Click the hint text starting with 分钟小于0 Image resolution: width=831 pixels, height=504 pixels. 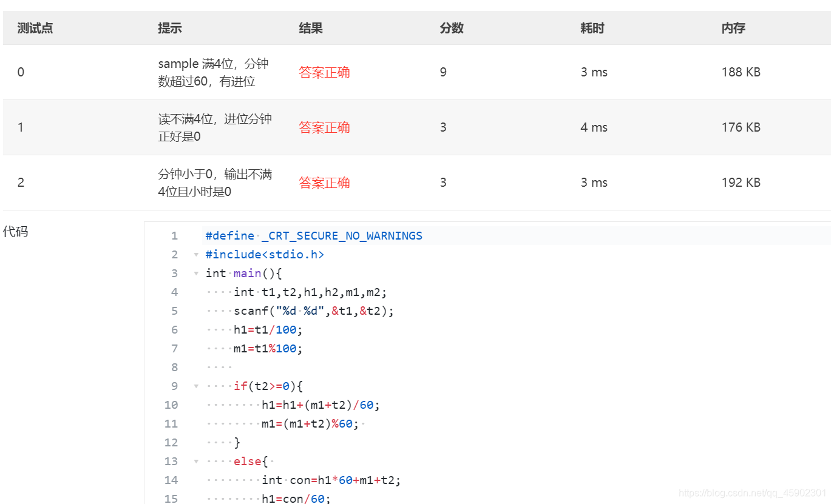click(x=215, y=183)
